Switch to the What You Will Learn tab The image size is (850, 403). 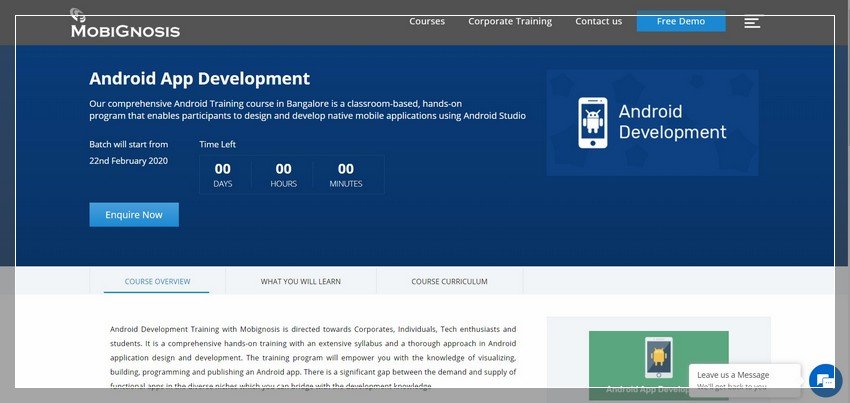pos(301,282)
